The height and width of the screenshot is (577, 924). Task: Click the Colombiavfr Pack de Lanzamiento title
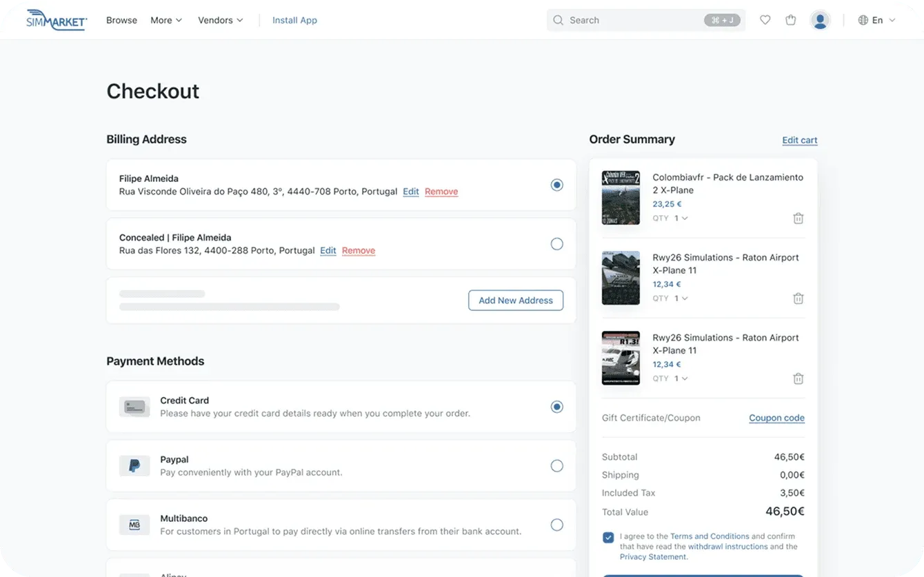point(727,183)
